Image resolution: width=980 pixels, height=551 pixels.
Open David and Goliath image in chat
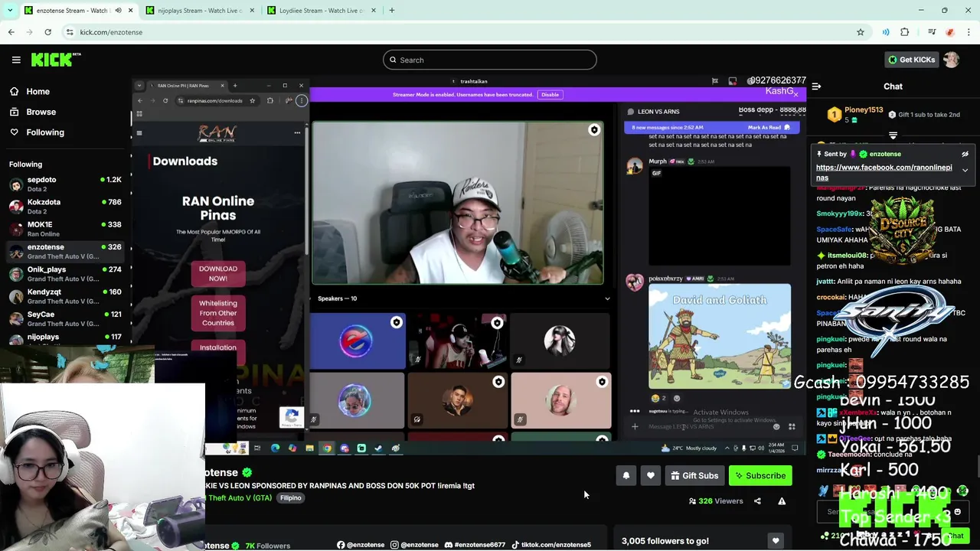click(720, 337)
